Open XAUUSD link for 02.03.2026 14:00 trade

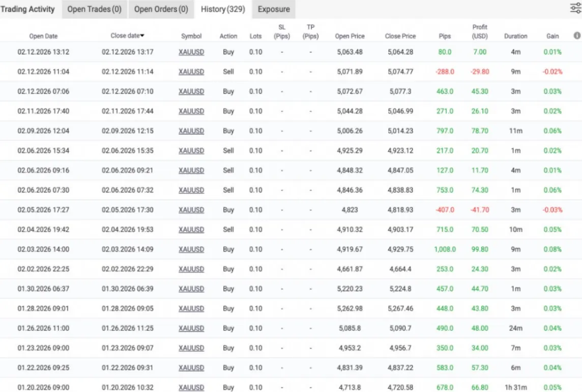tap(191, 249)
